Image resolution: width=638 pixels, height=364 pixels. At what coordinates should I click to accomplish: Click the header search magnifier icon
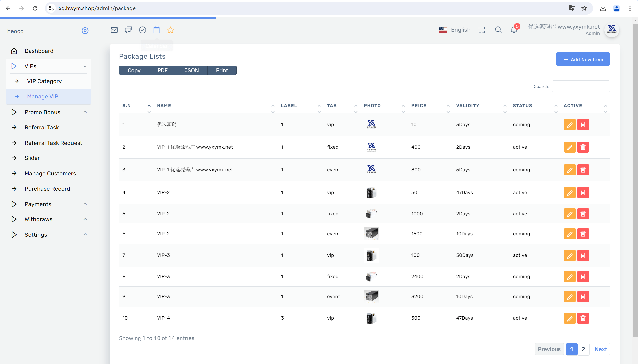coord(498,30)
